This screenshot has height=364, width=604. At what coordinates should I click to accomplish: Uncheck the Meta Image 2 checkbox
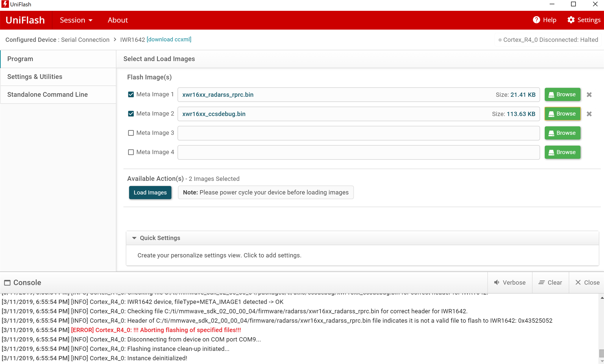click(x=131, y=114)
